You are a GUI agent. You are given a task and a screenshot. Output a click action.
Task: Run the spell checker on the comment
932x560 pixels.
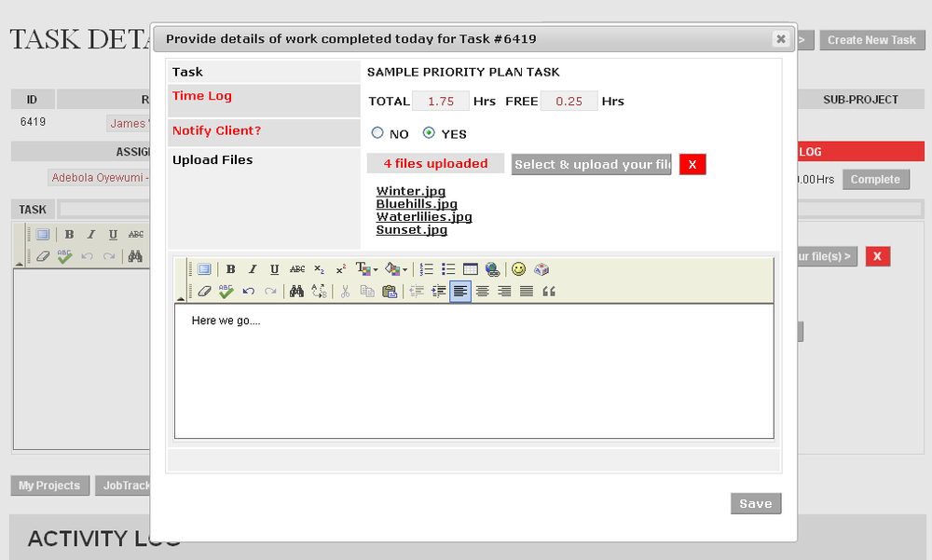(x=224, y=291)
